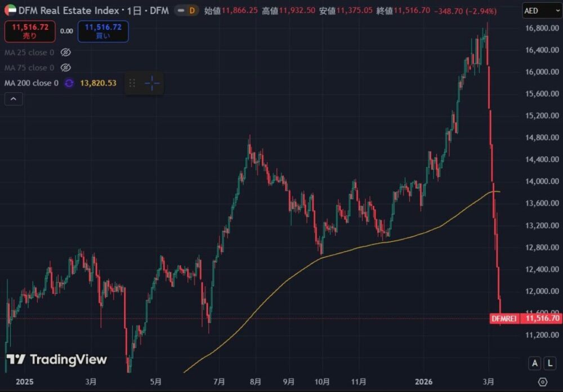Click the UAE flag symbol icon
The width and height of the screenshot is (563, 392).
(x=10, y=10)
